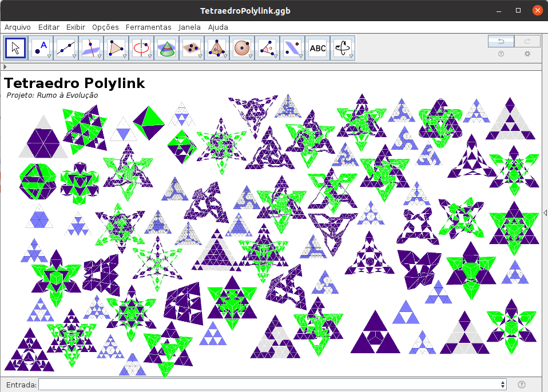Focus the Entrada input field
This screenshot has height=392, width=548.
coord(269,385)
